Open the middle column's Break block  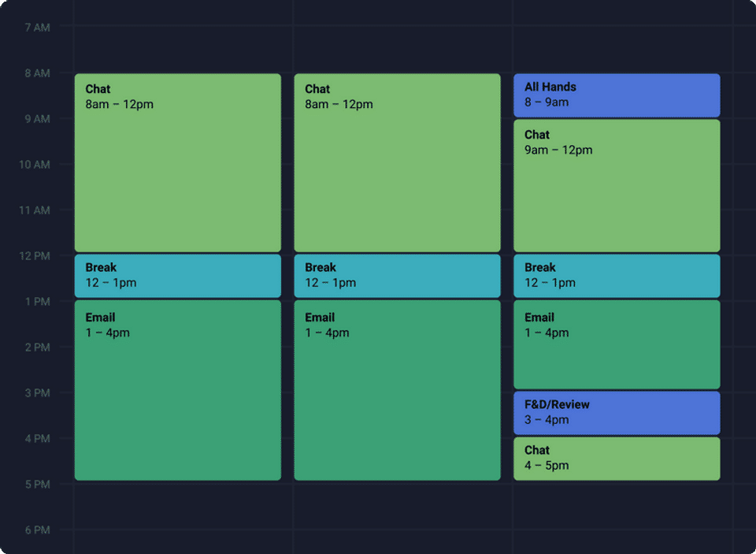point(397,275)
